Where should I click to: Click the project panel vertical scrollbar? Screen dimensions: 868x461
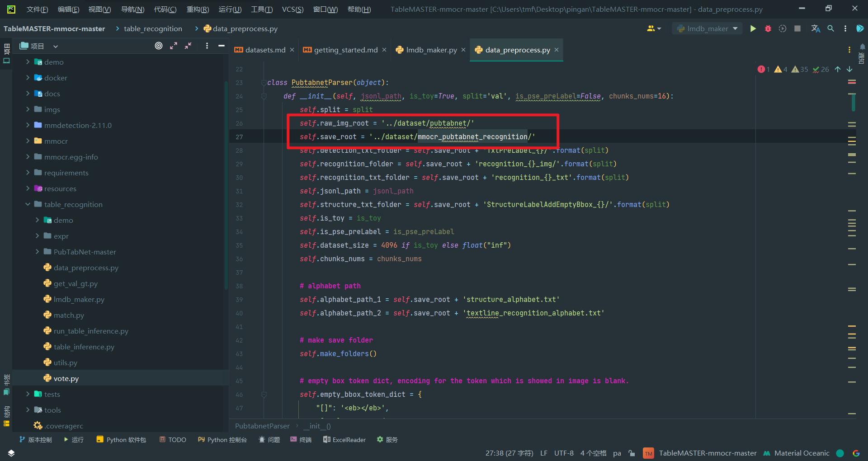(226, 185)
